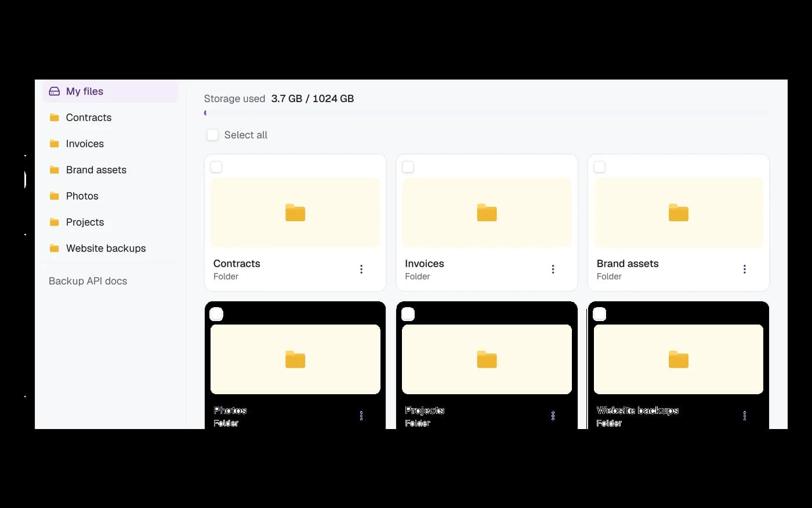The image size is (812, 508).
Task: Click the Photos folder thumbnail
Action: tap(295, 359)
